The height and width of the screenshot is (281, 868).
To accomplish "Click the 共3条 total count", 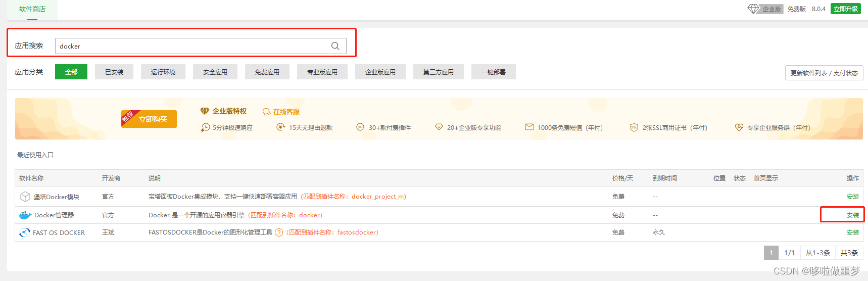I will tap(849, 253).
